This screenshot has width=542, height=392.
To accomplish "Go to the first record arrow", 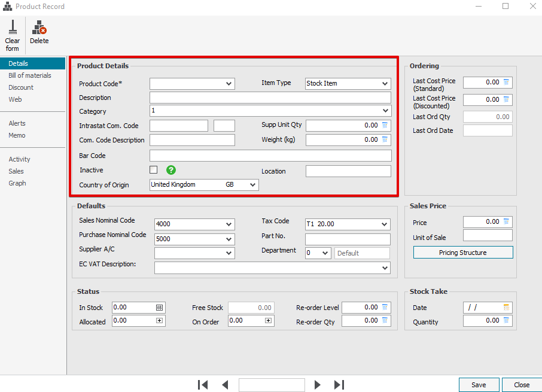I will click(203, 385).
